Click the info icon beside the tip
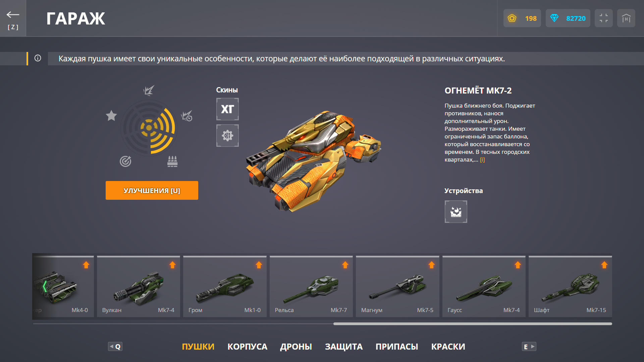Viewport: 644px width, 362px height. [x=38, y=58]
